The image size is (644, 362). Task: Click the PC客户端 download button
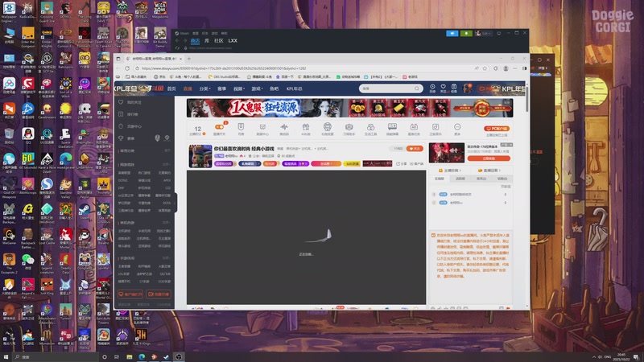point(497,129)
